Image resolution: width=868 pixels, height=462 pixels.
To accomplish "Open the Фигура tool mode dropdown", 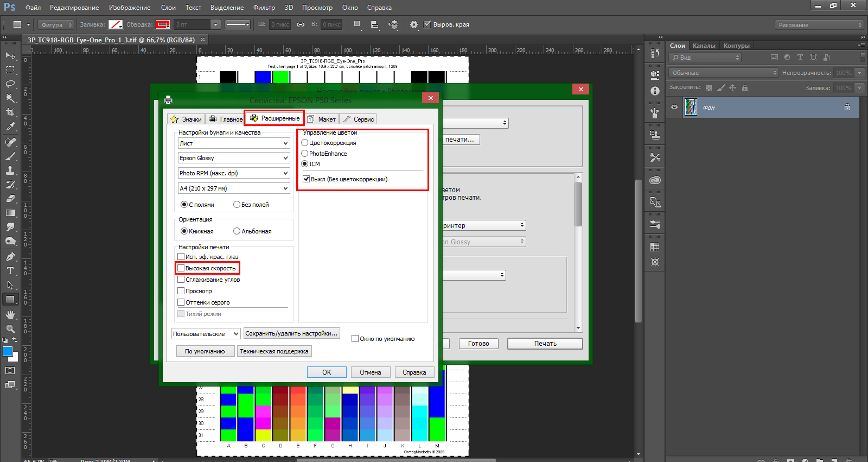I will [x=56, y=25].
